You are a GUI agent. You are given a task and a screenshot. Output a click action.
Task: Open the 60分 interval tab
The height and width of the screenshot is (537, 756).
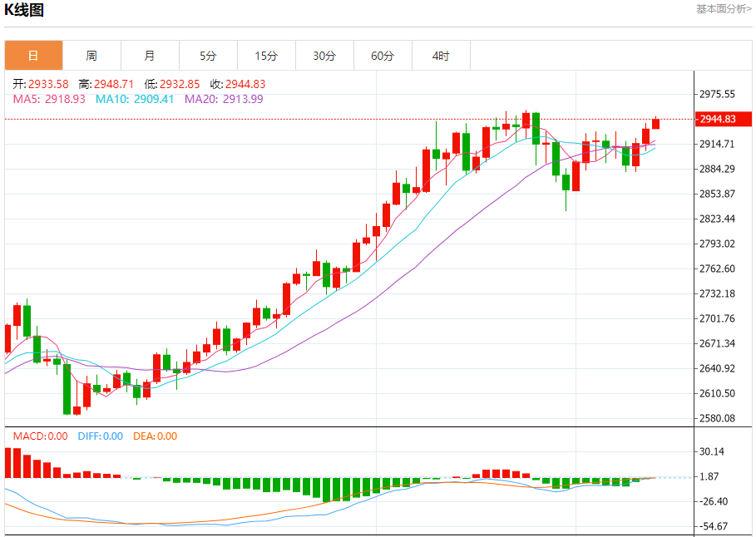pos(383,56)
